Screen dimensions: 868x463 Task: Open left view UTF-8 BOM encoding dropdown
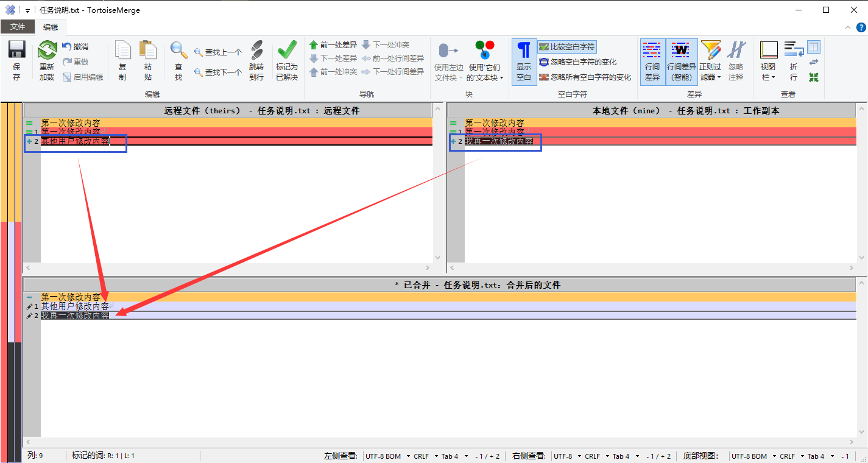point(385,456)
